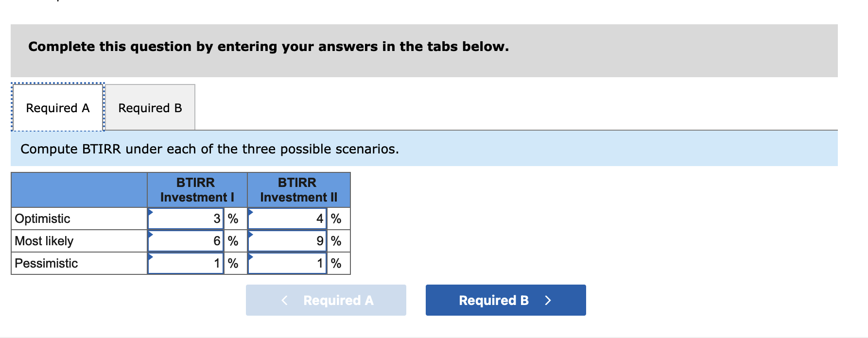This screenshot has width=868, height=338.
Task: Select the Optimistic row label
Action: tap(43, 219)
